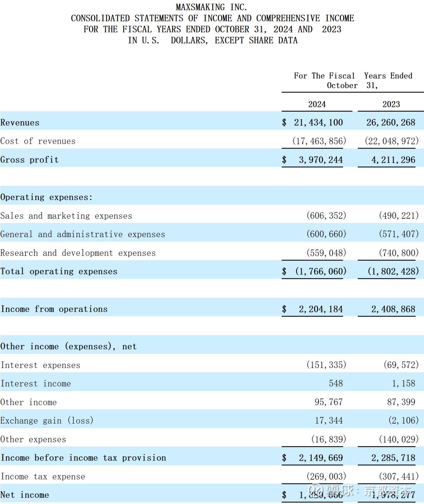Select total operating expenses (1,802,428)
Image resolution: width=424 pixels, height=504 pixels.
393,271
